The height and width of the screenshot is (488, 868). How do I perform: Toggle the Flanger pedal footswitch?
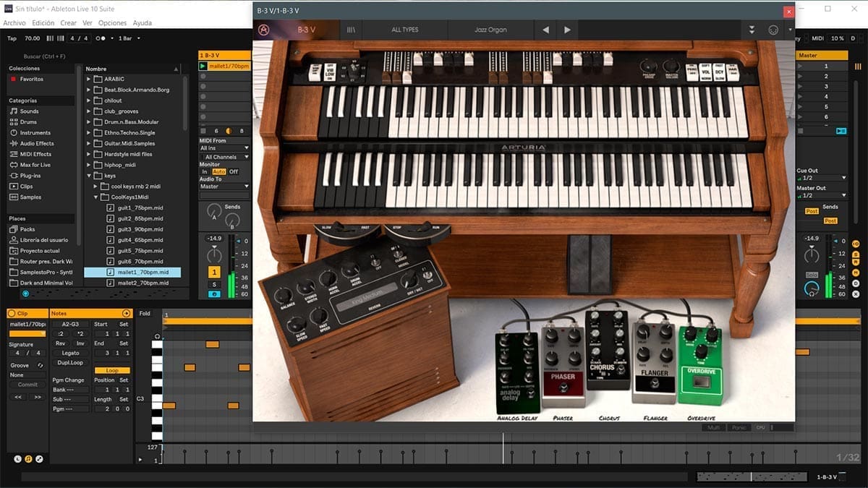click(x=655, y=382)
